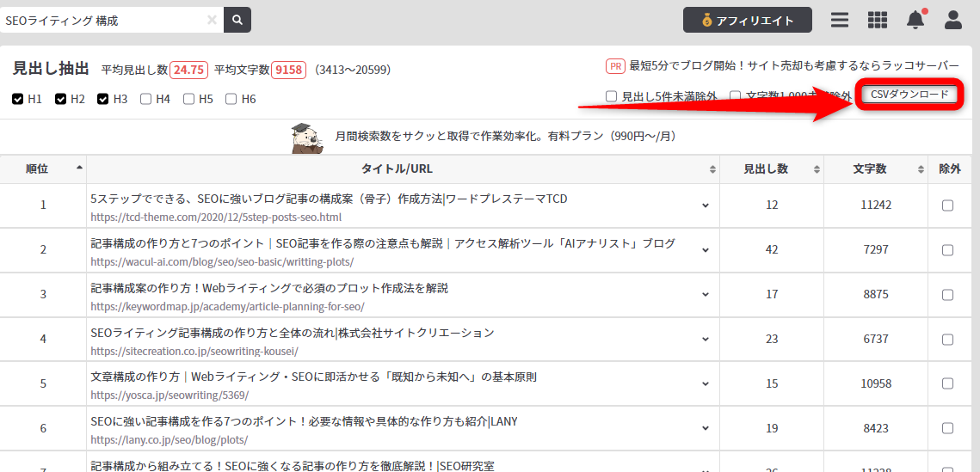Viewport: 980px width, 472px height.
Task: Expand headings for the keywordmap.jp row
Action: (706, 295)
